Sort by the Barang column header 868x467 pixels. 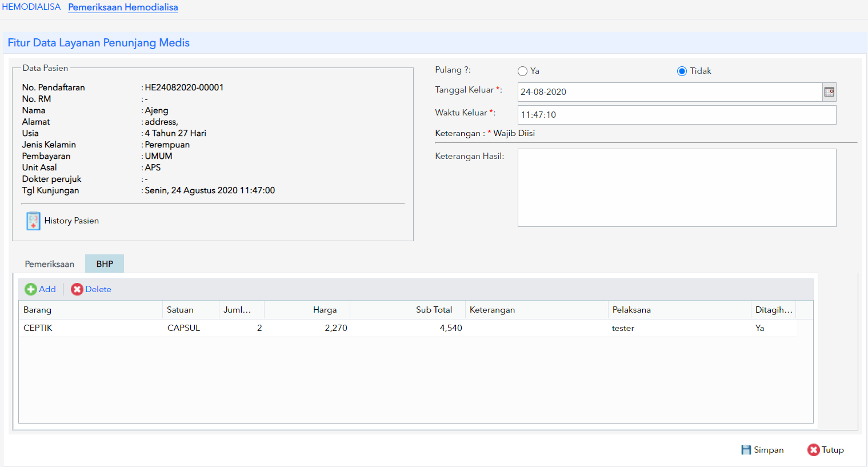pos(90,310)
